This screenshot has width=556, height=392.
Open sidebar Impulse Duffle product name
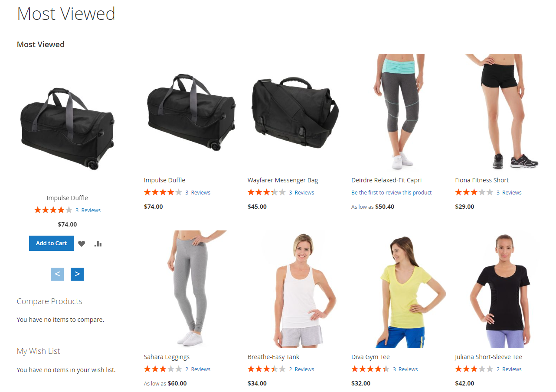(67, 198)
